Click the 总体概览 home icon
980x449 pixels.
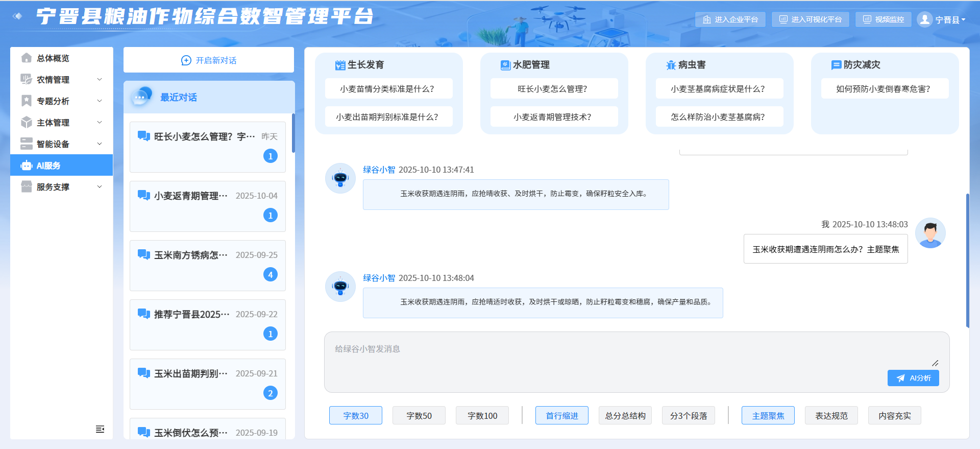pos(27,58)
